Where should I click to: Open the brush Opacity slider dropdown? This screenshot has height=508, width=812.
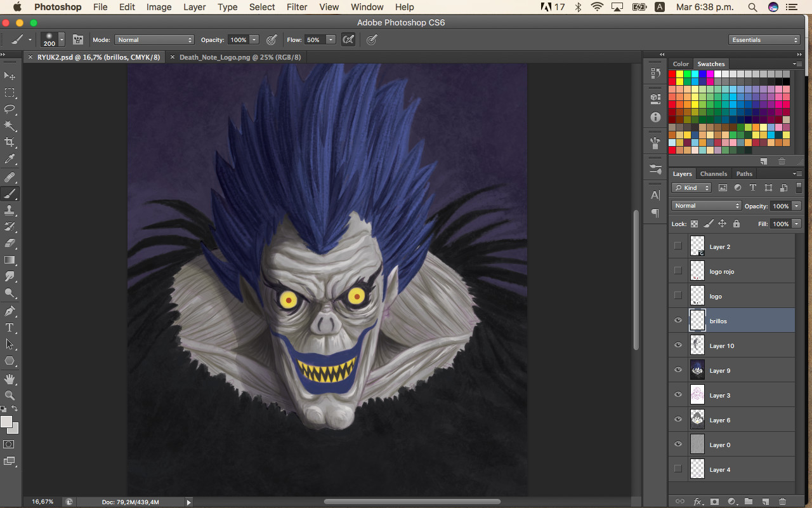point(254,39)
